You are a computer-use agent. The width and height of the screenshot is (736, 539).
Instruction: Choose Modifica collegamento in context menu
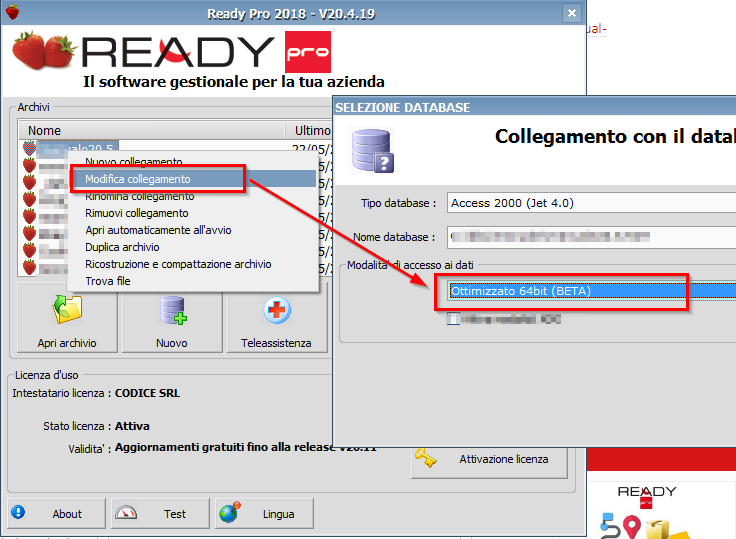click(x=193, y=179)
